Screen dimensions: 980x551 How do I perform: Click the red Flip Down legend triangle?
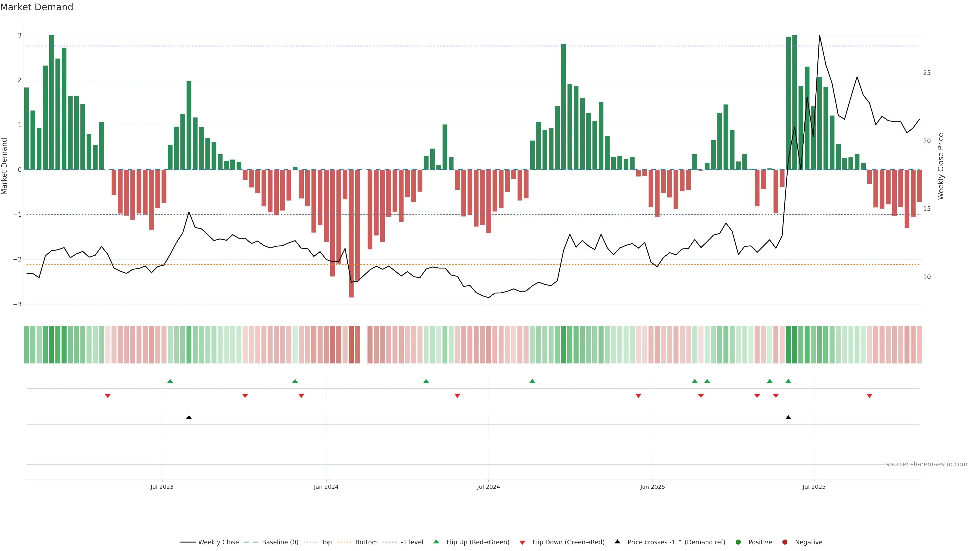[522, 542]
